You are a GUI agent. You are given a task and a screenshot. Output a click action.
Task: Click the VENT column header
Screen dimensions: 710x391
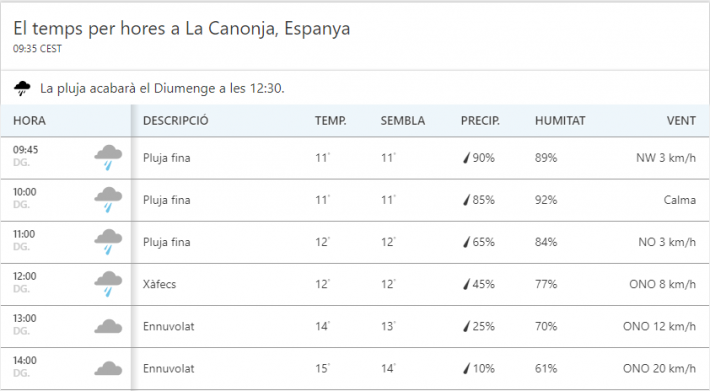click(x=681, y=121)
